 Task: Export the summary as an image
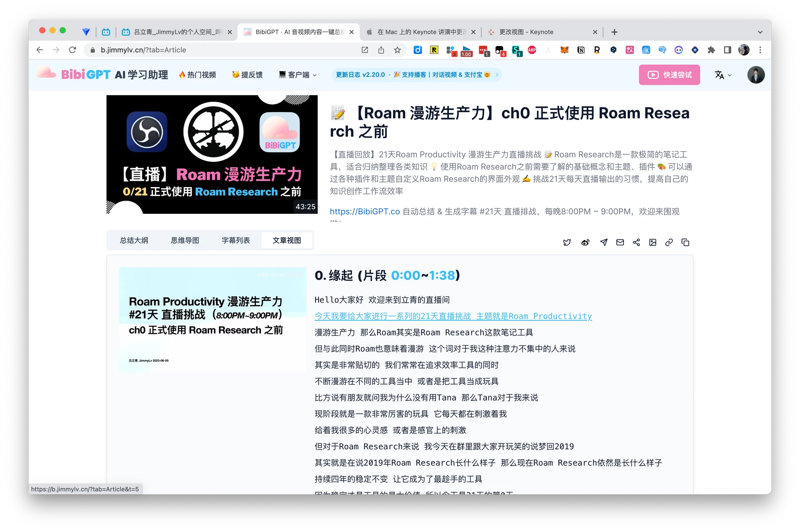pos(653,242)
